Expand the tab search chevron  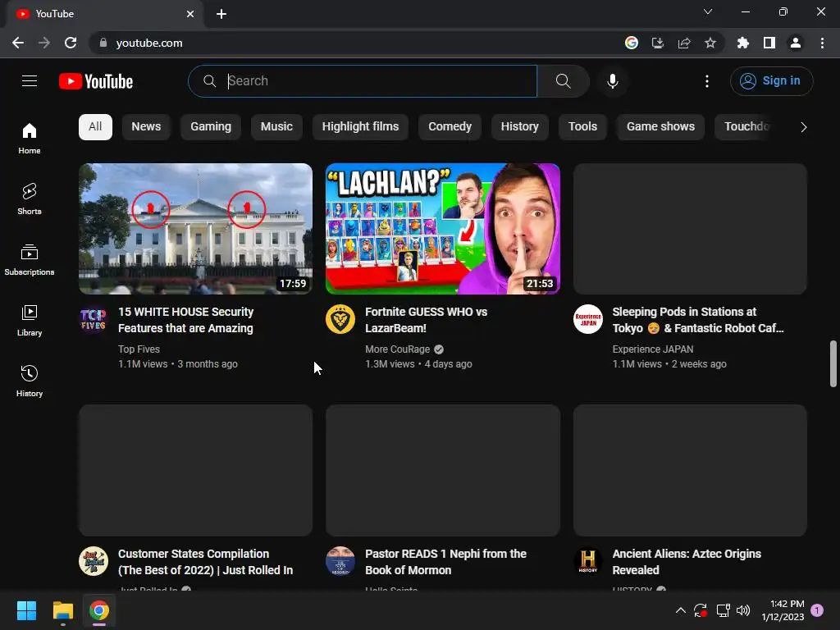click(x=708, y=11)
